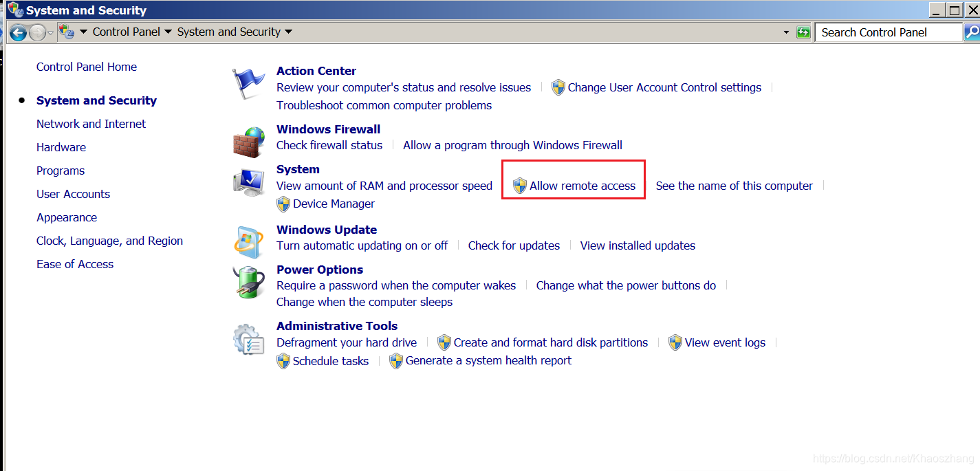Open Ease of Access category
The width and height of the screenshot is (980, 471).
tap(75, 264)
